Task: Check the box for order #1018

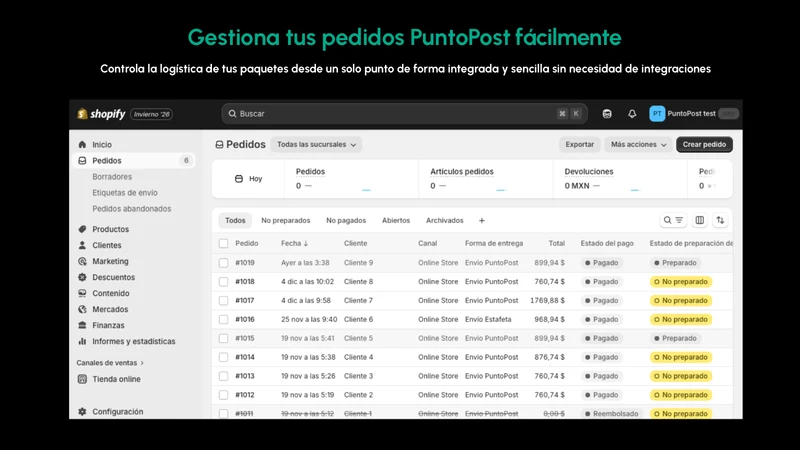Action: [x=223, y=282]
